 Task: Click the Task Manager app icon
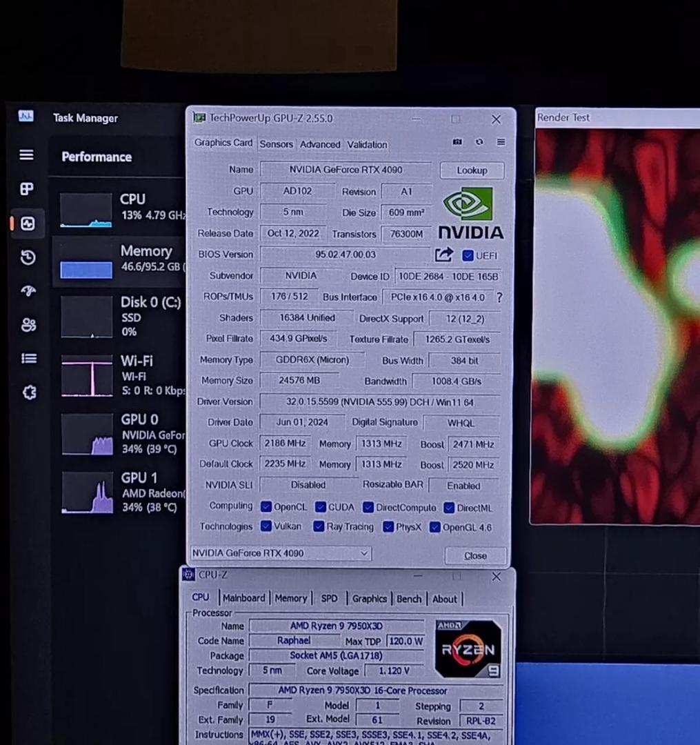click(x=26, y=116)
